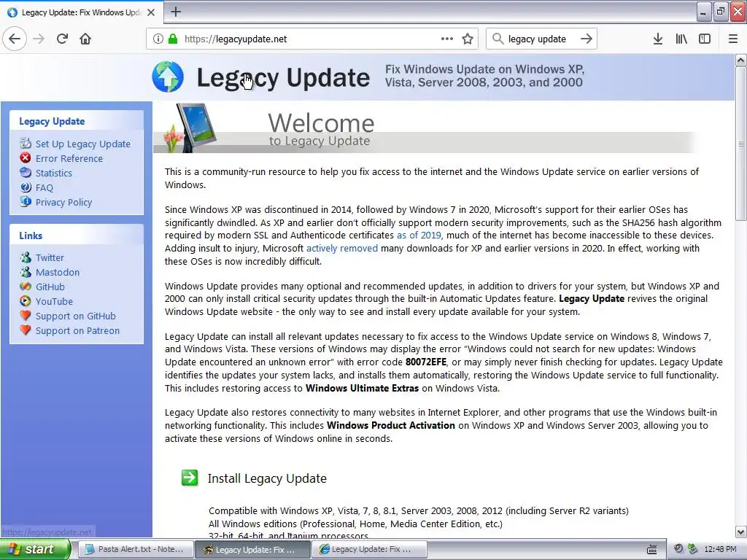
Task: Select the Legacy Update browser tab
Action: (x=81, y=12)
